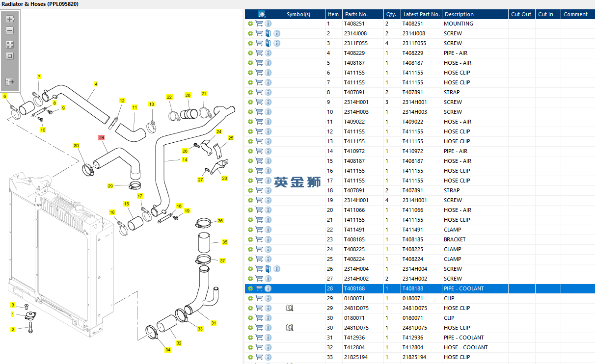Select callout 1 near the mounting
This screenshot has height=364, width=595.
[13, 314]
